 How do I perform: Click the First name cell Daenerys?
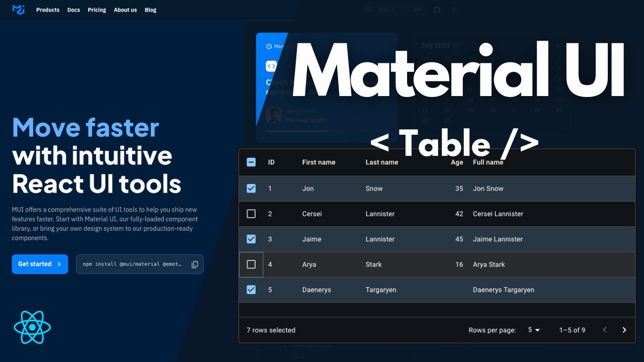[x=316, y=290]
